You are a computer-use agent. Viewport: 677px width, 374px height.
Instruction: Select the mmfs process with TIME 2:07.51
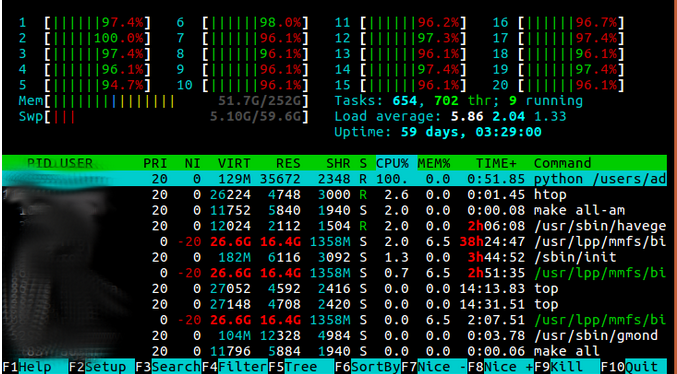(335, 320)
